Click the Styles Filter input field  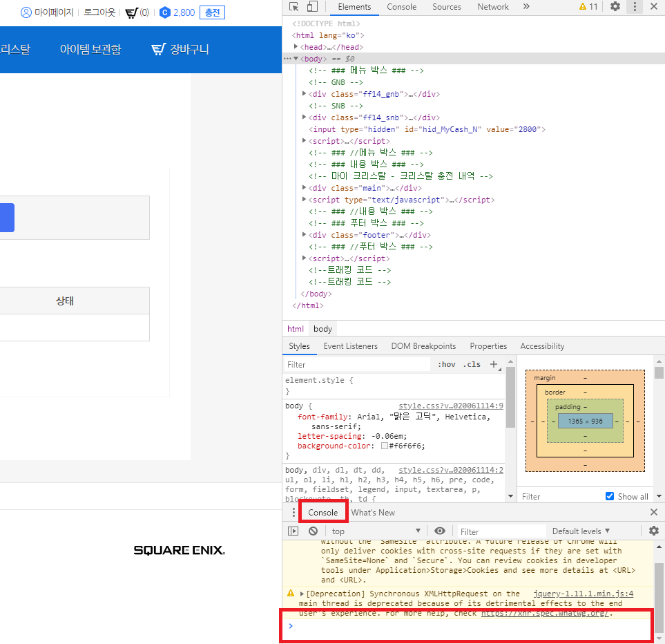tap(357, 364)
